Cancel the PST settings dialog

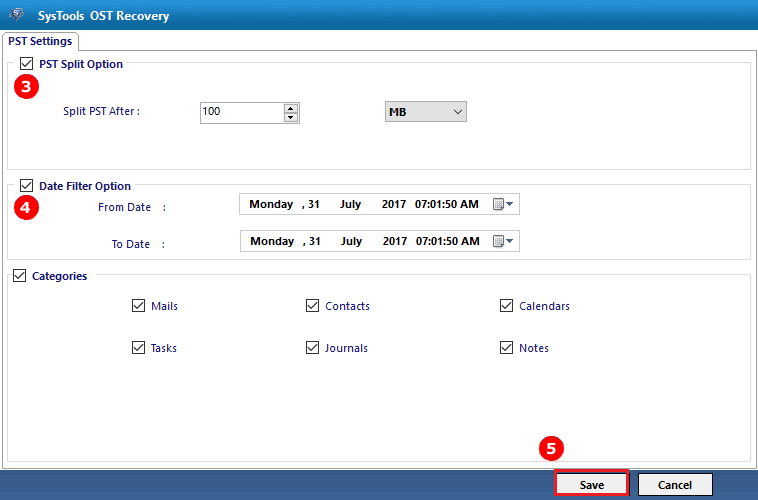coord(675,484)
